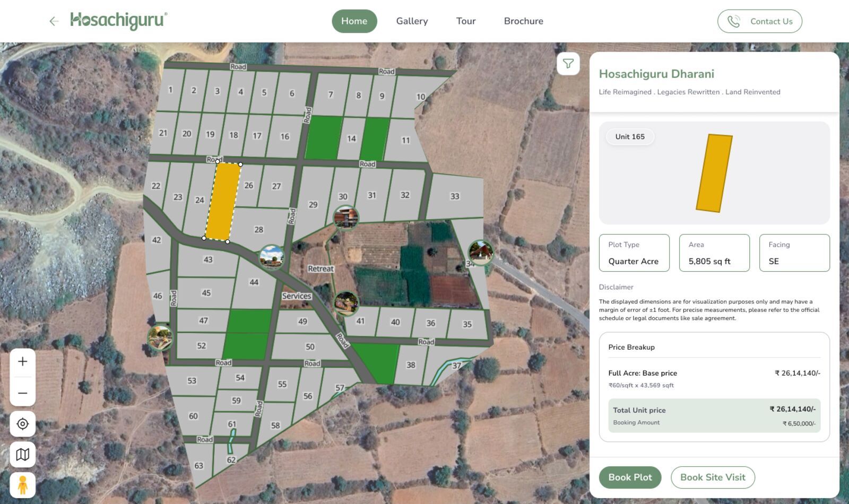The image size is (849, 504).
Task: Select plot 53 on the map
Action: click(x=192, y=381)
